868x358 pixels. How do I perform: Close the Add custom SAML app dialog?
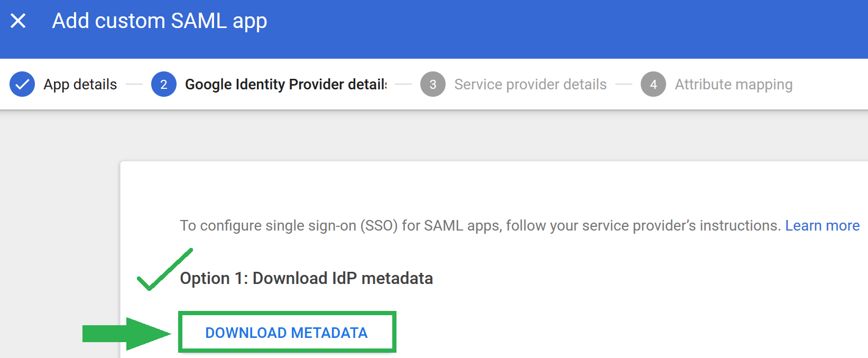18,21
